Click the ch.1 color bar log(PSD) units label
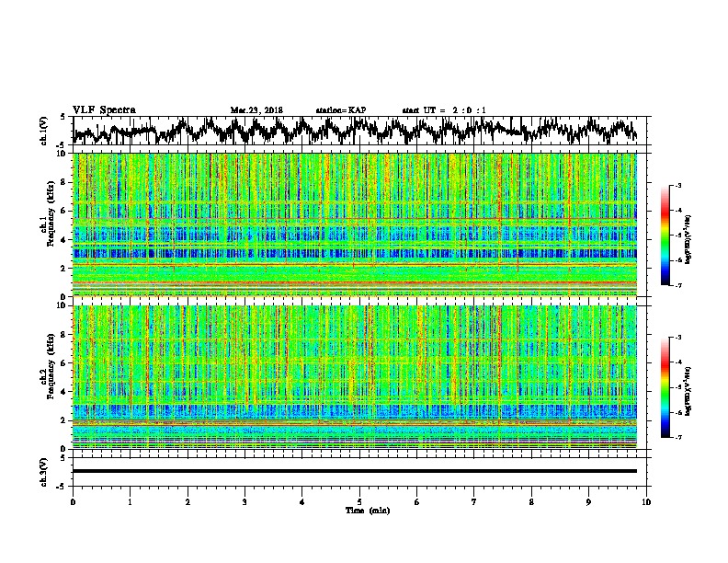 [x=688, y=239]
